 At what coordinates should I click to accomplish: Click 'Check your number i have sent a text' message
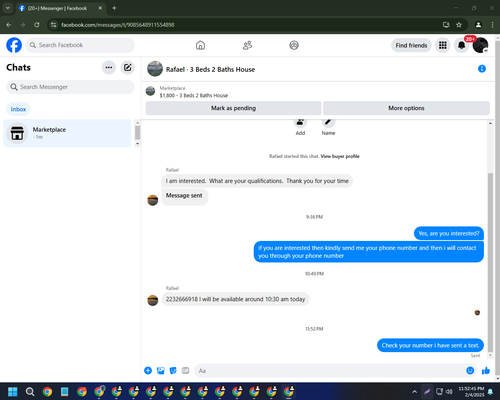tap(430, 345)
